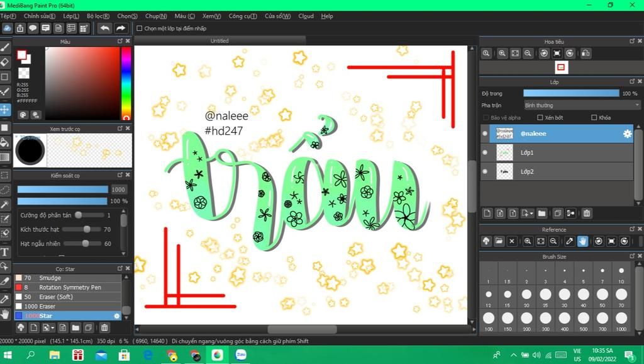Open the Tệp (File) menu
The height and width of the screenshot is (364, 644).
click(x=8, y=16)
